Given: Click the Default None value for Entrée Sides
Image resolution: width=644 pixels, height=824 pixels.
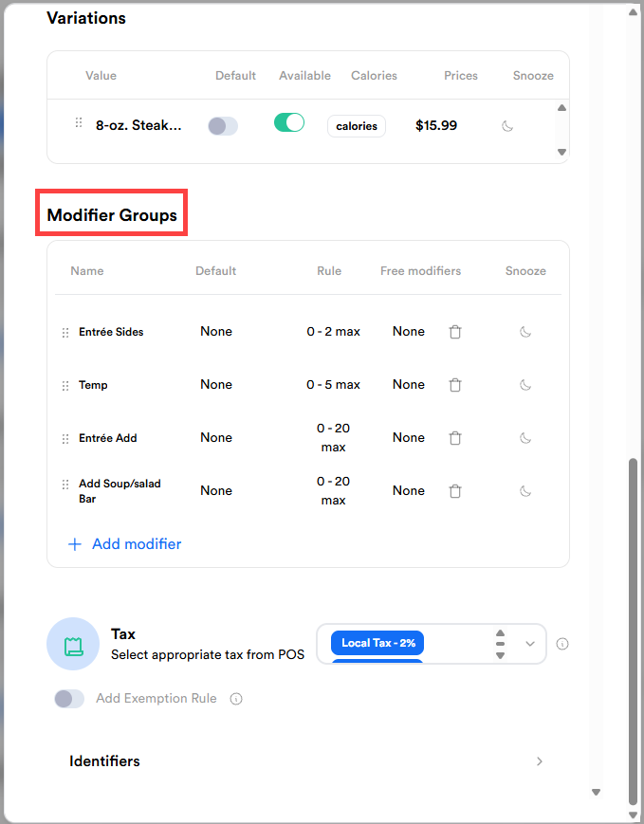Looking at the screenshot, I should coord(216,332).
